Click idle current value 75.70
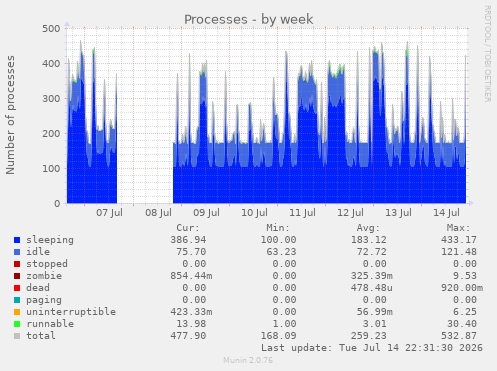 191,252
